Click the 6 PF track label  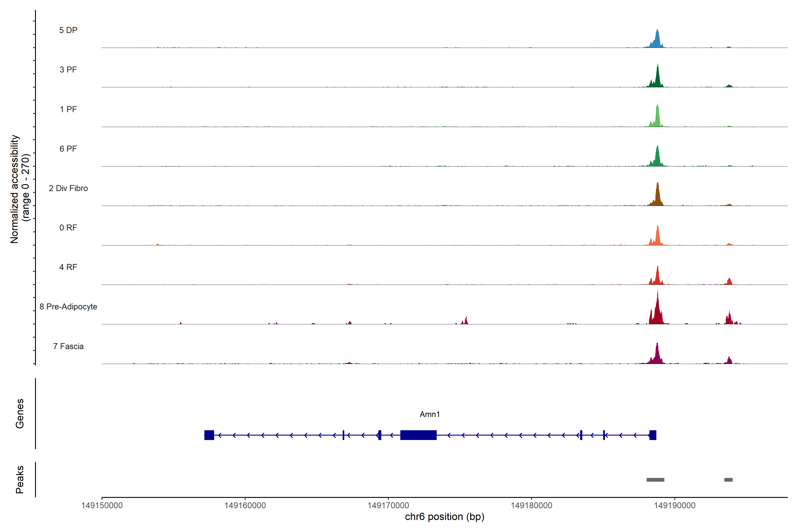click(68, 149)
